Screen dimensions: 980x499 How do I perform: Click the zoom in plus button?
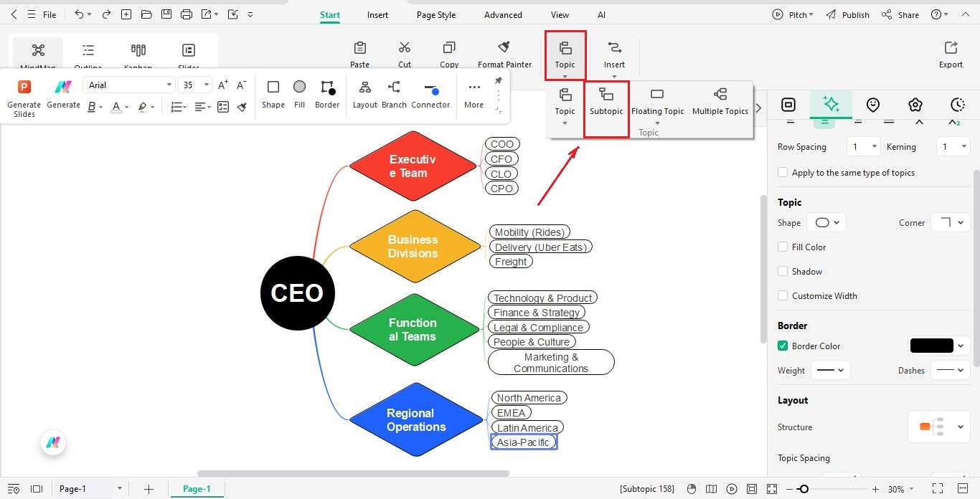[x=875, y=489]
